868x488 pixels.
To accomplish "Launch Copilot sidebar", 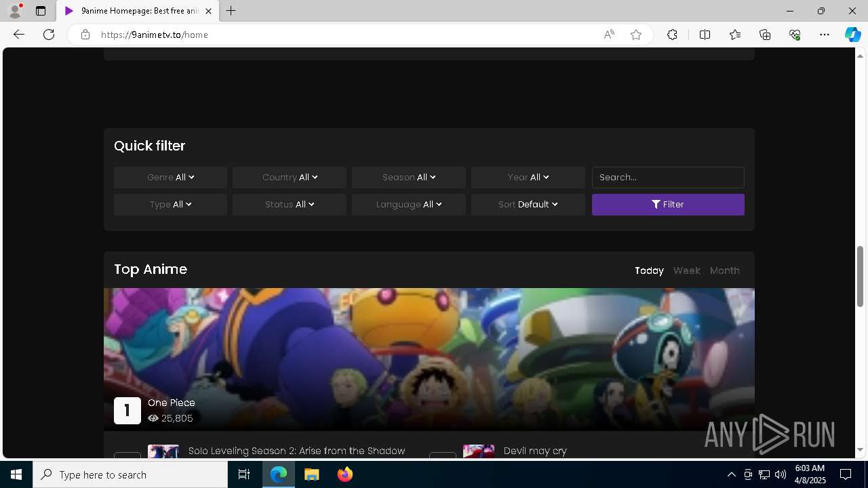I will tap(852, 35).
